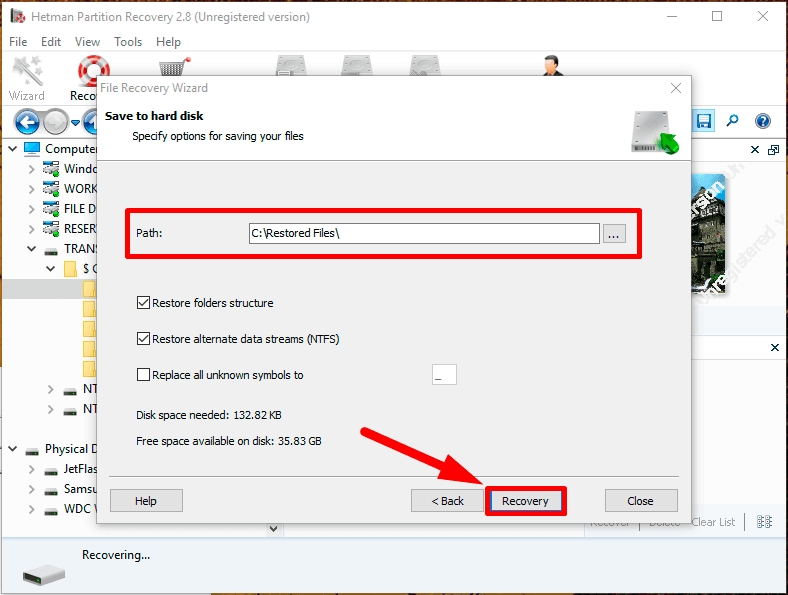Collapse the Computer tree node
The height and width of the screenshot is (595, 788).
(x=13, y=149)
